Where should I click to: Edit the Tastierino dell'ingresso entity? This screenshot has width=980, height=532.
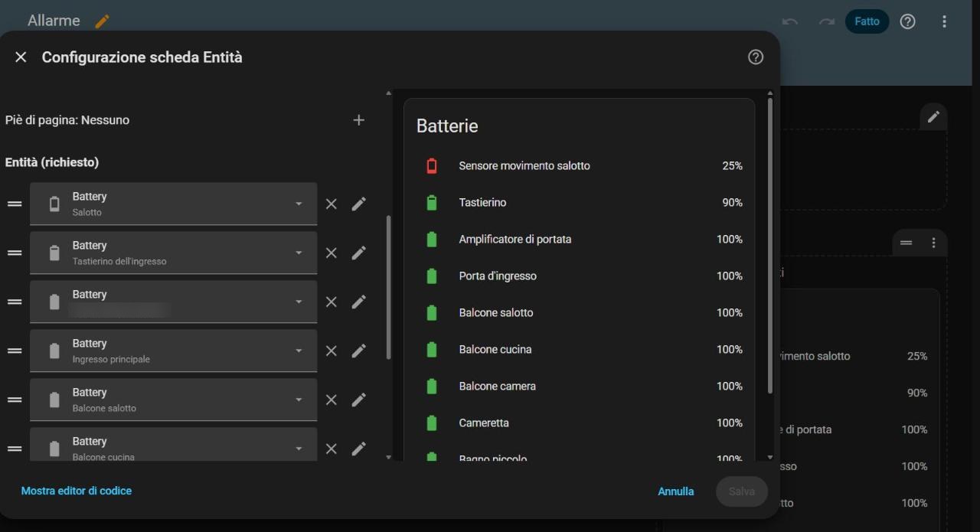click(x=358, y=253)
